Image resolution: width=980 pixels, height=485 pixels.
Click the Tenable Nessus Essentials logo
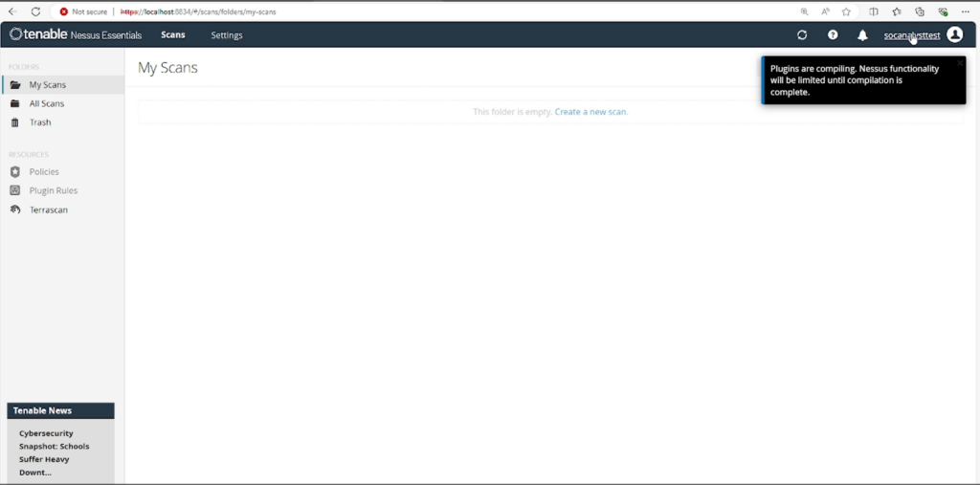(76, 35)
